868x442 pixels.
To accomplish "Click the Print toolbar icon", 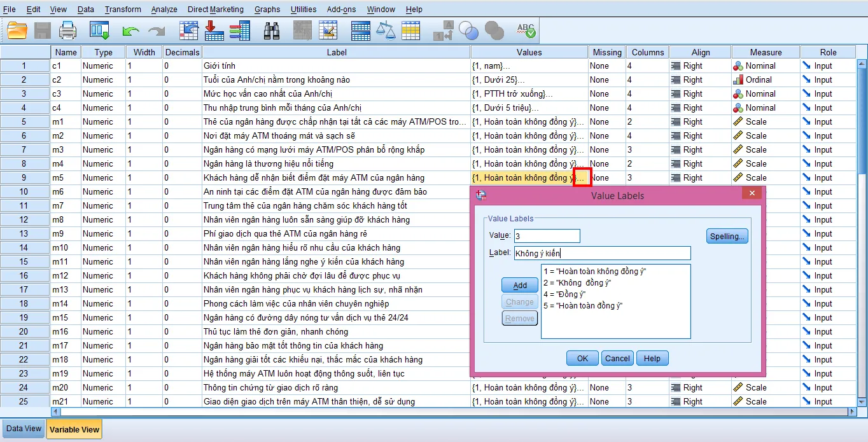I will (x=67, y=30).
